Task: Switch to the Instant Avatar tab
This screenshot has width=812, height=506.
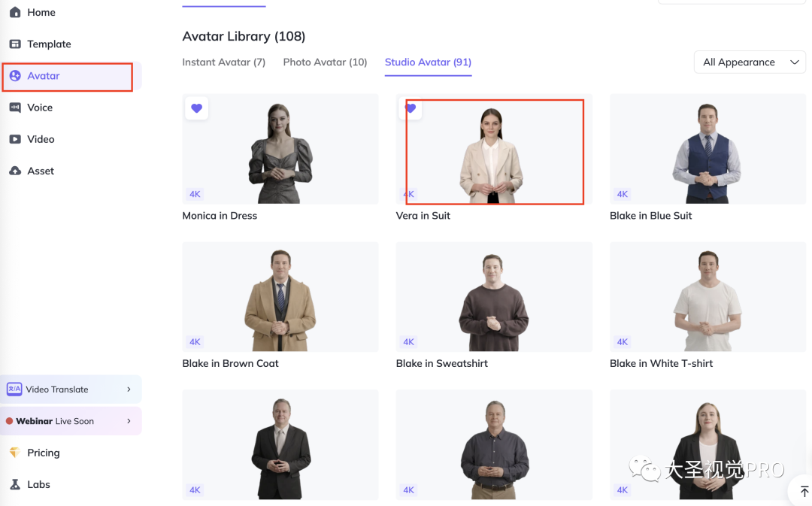Action: (x=223, y=62)
